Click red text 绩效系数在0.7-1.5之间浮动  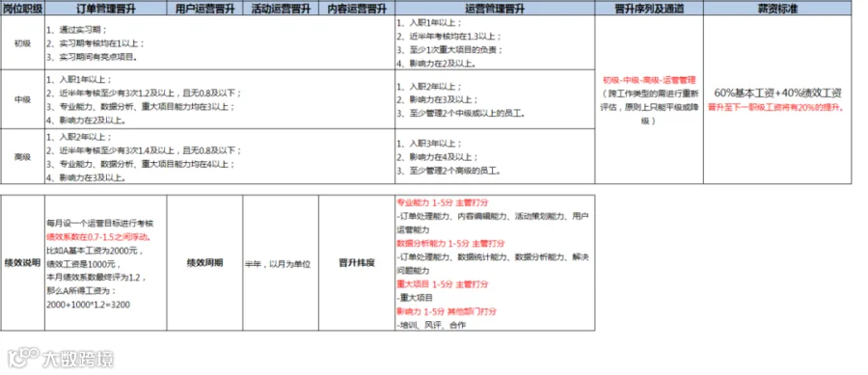100,237
